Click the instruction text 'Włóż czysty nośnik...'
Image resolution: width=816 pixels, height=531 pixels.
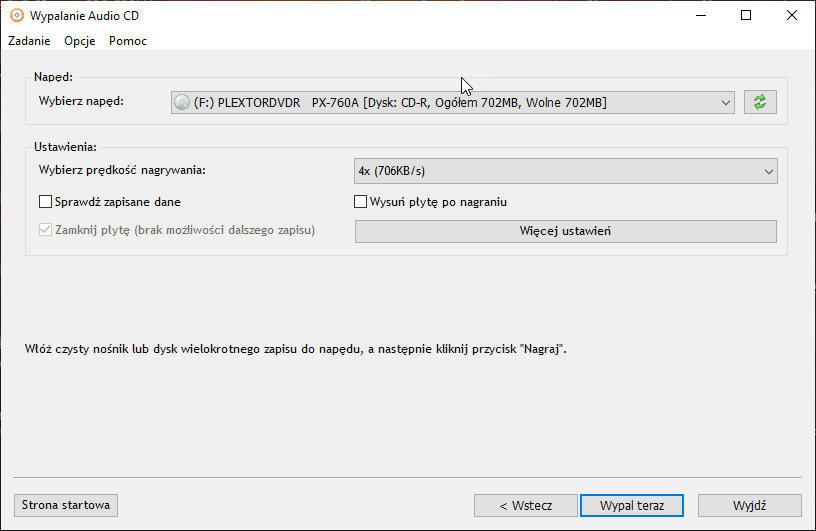296,349
